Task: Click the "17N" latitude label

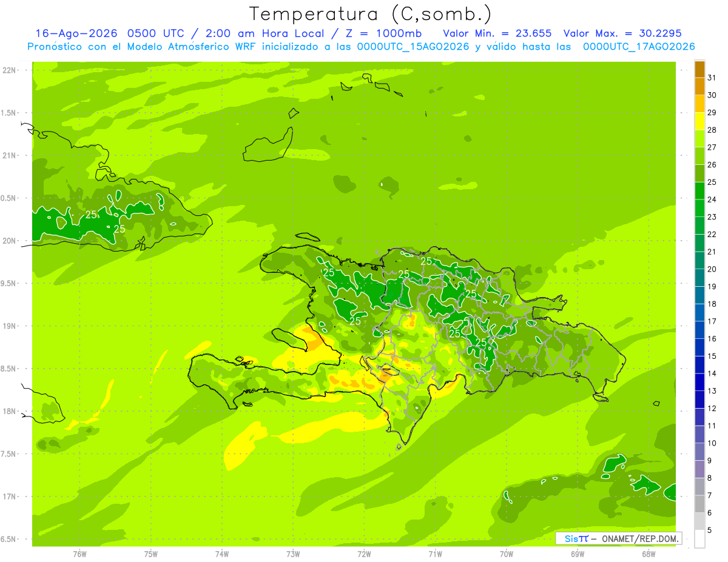Action: click(9, 497)
